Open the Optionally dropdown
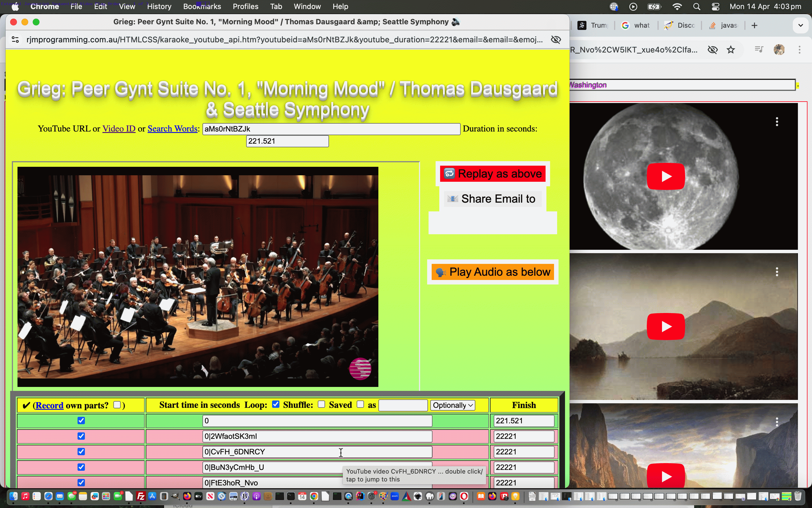 coord(453,405)
